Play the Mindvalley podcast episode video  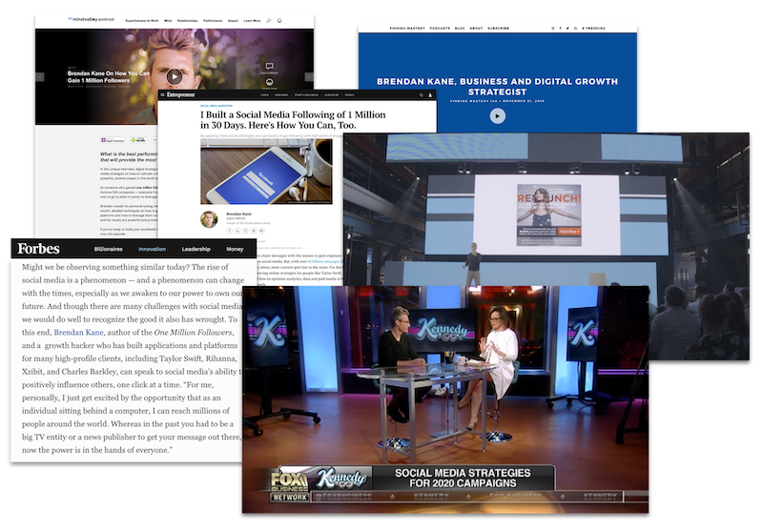[x=174, y=76]
